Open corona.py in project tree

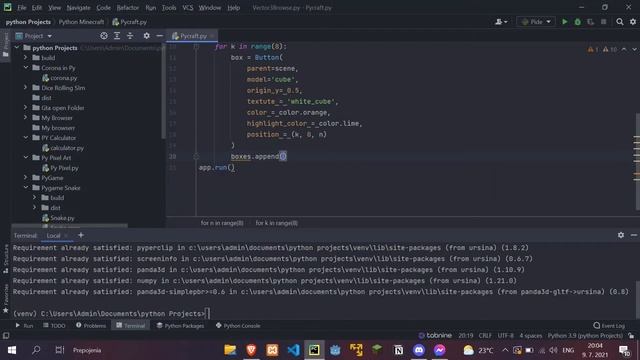(x=60, y=78)
